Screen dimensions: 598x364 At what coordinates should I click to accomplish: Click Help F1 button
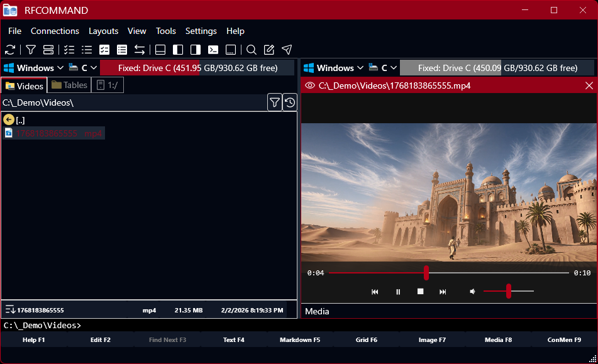33,339
